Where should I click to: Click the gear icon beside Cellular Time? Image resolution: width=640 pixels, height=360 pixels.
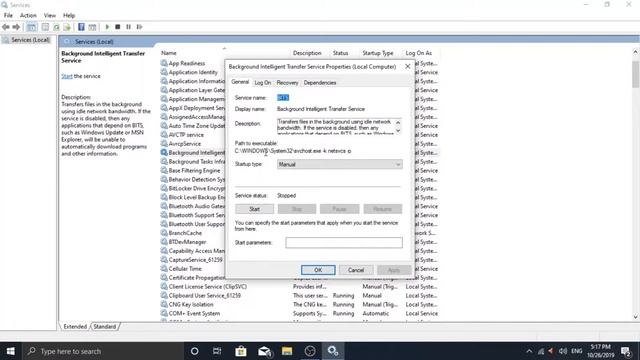tap(164, 269)
